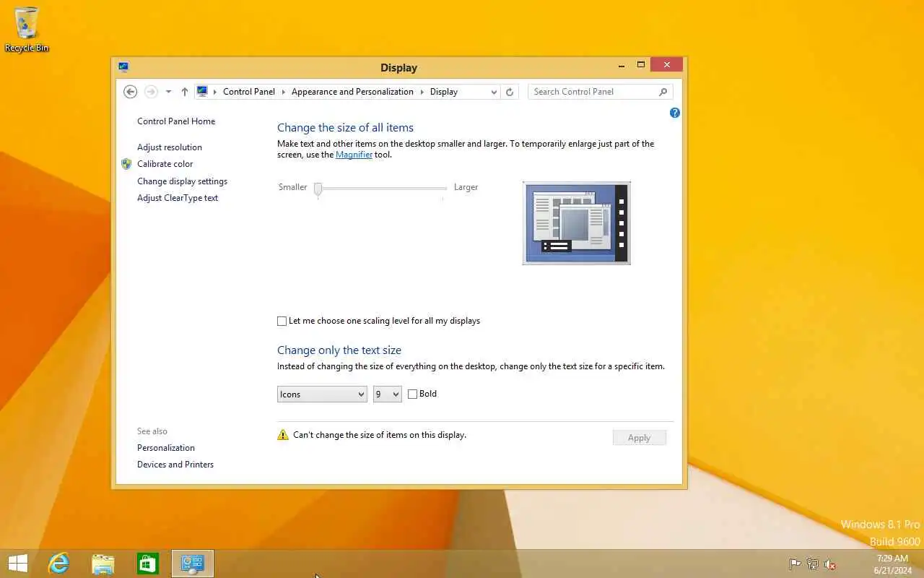Viewport: 924px width, 578px height.
Task: Click the Back arrow in the Display window
Action: click(x=130, y=92)
